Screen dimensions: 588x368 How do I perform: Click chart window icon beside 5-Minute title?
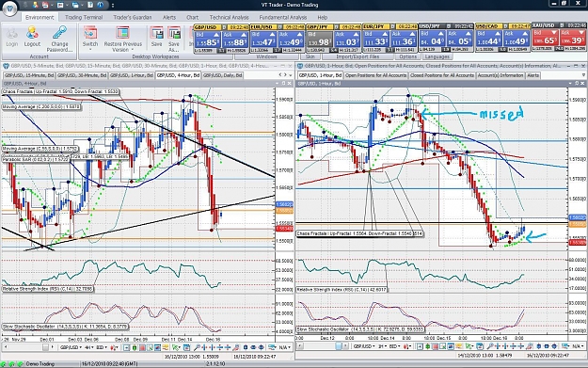(x=6, y=66)
